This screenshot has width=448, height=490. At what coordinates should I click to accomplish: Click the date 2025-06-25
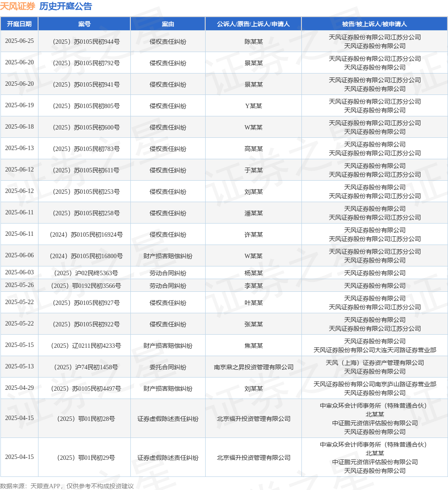(19, 41)
